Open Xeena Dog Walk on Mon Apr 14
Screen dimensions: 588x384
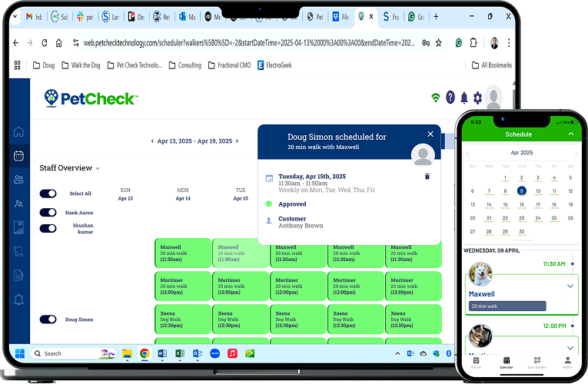183,319
